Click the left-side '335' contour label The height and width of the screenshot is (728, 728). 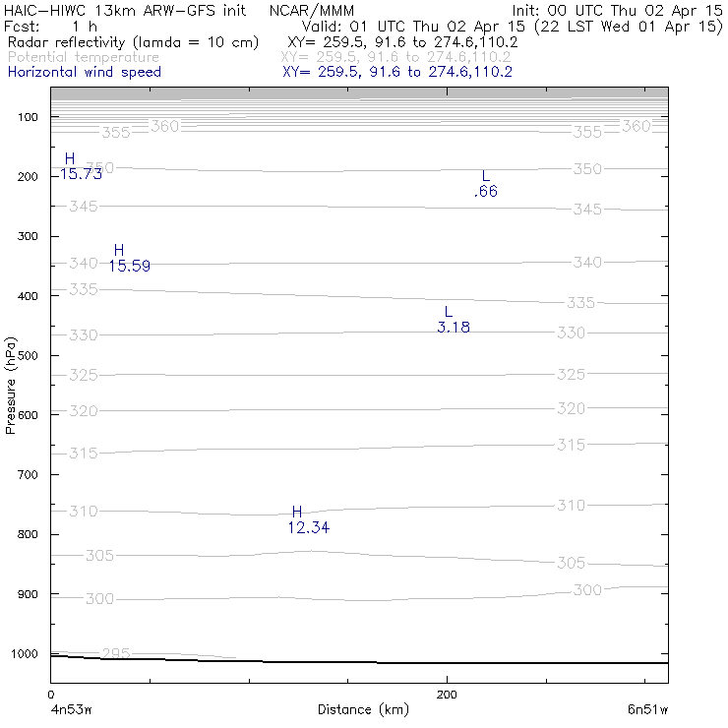pyautogui.click(x=84, y=289)
